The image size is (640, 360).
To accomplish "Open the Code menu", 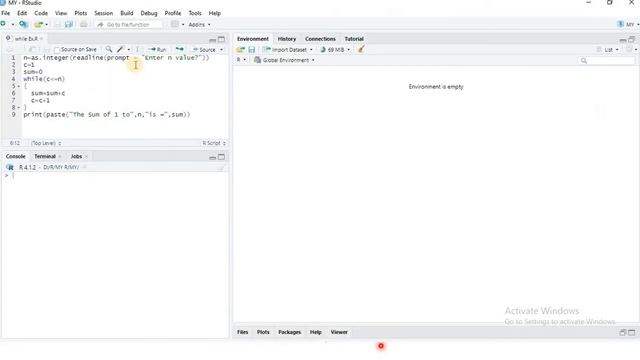I will point(41,13).
